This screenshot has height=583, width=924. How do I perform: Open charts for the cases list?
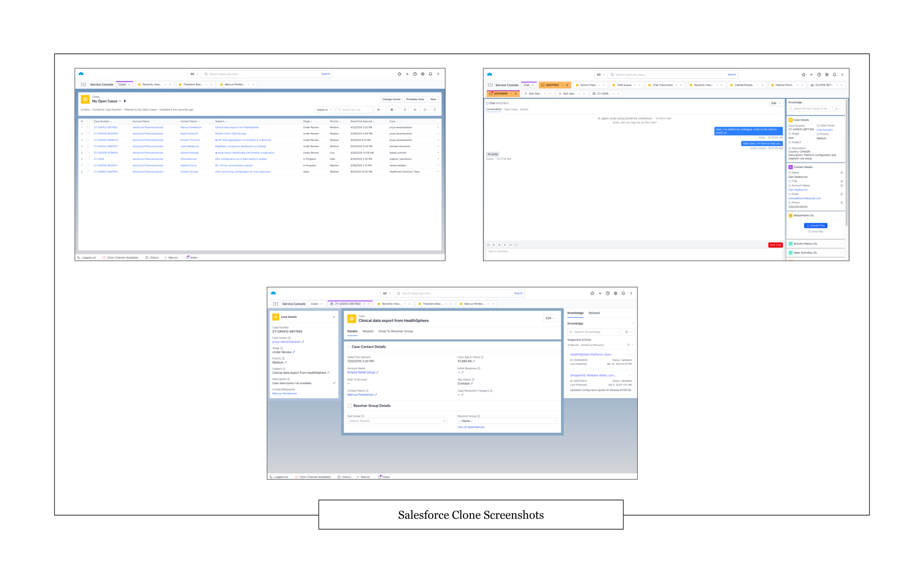pos(425,109)
